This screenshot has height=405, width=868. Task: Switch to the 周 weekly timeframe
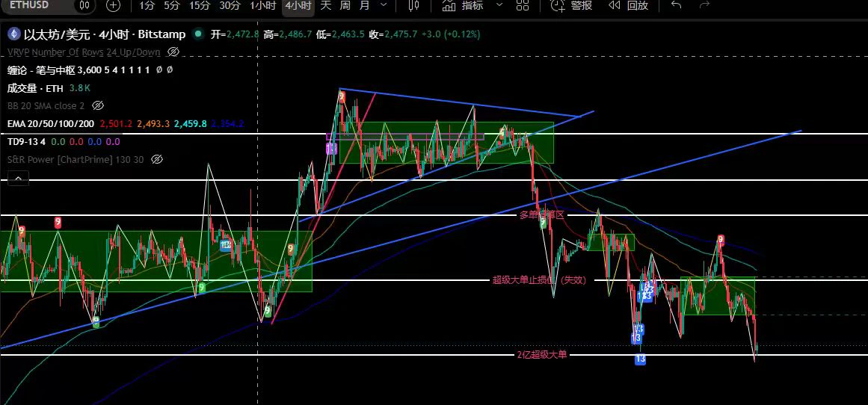tap(345, 5)
